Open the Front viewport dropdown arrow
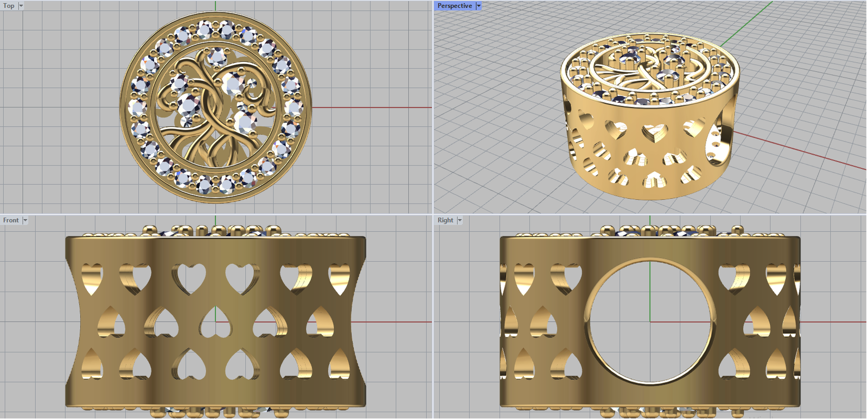Viewport: 868px width, 419px height. tap(25, 220)
